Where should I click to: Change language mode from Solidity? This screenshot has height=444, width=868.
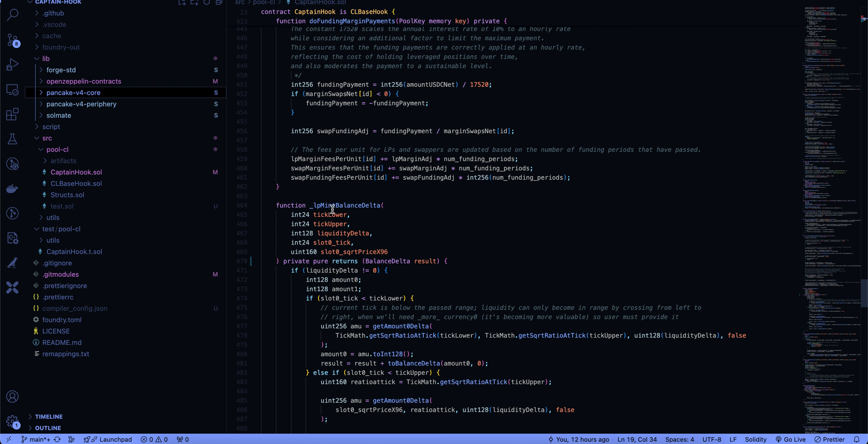click(756, 439)
